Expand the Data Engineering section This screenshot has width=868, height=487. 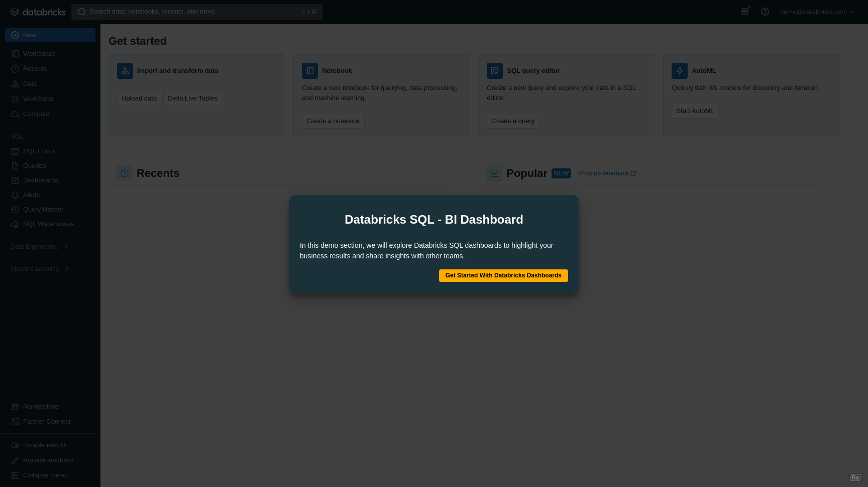click(x=39, y=247)
